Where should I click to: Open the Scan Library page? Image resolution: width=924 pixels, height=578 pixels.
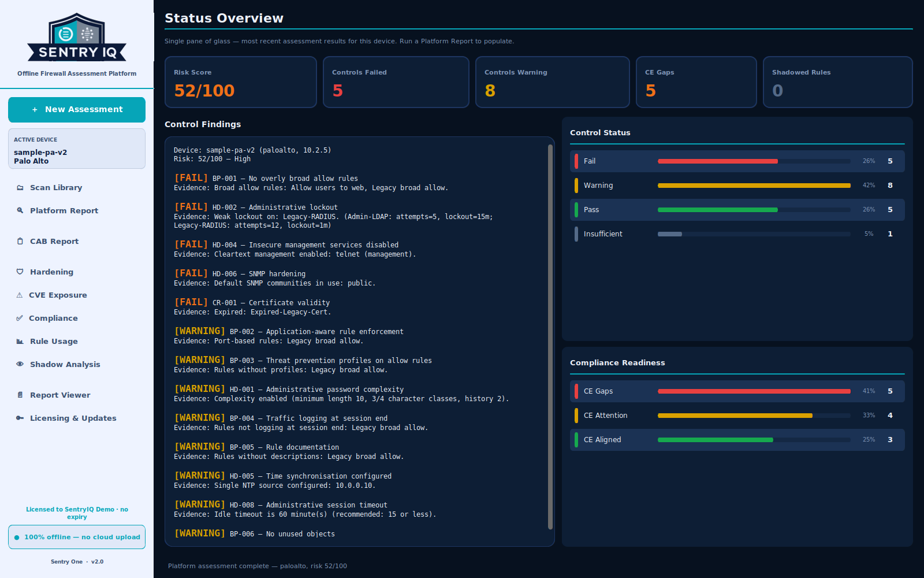tap(77, 188)
